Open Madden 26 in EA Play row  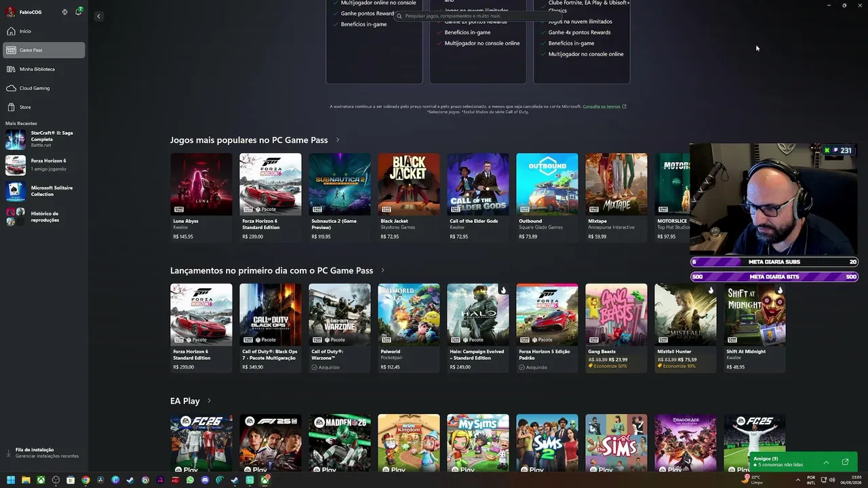click(x=340, y=443)
